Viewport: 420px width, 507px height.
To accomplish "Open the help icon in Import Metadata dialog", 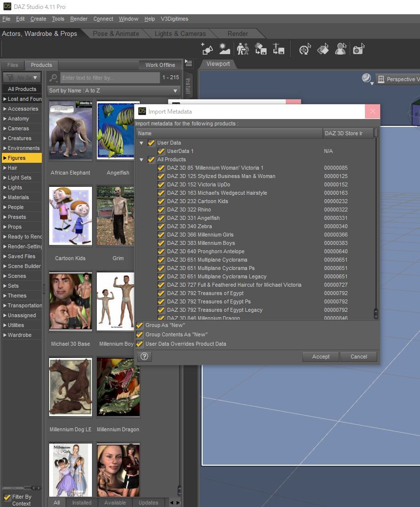I will (145, 357).
